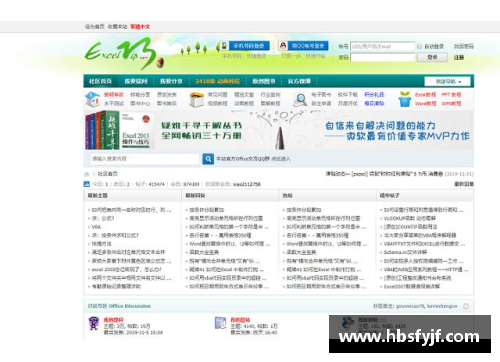Click the 登录 login button
Viewport: 500px width, 362px height.
432,57
